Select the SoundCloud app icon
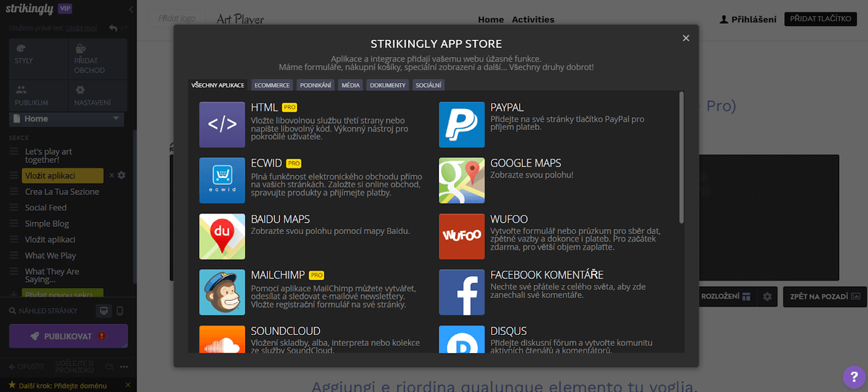 tap(222, 339)
